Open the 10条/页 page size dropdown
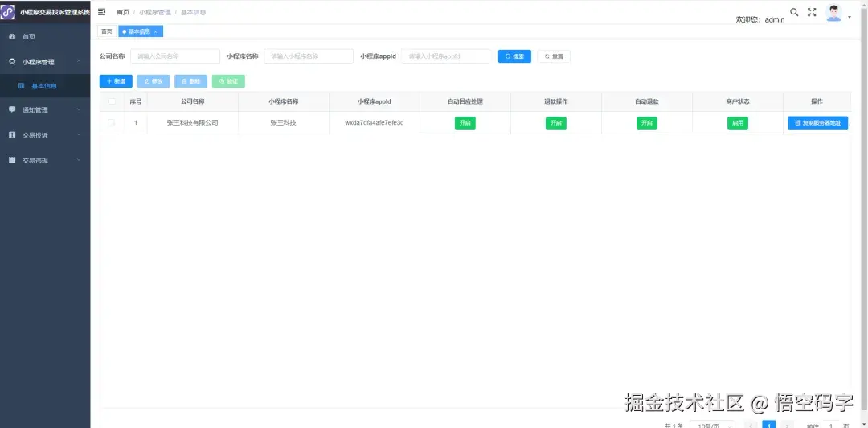Viewport: 868px width, 428px height. 712,426
